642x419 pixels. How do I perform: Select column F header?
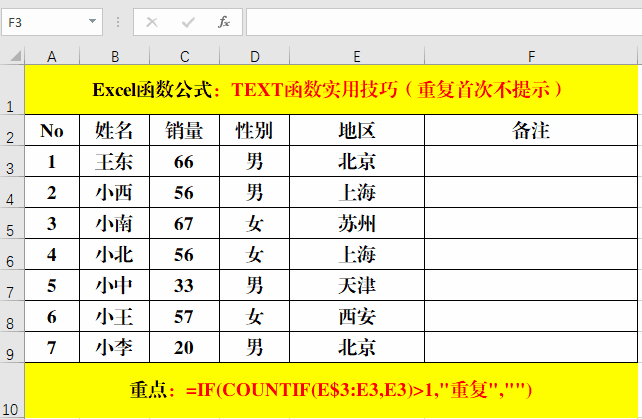click(x=531, y=56)
